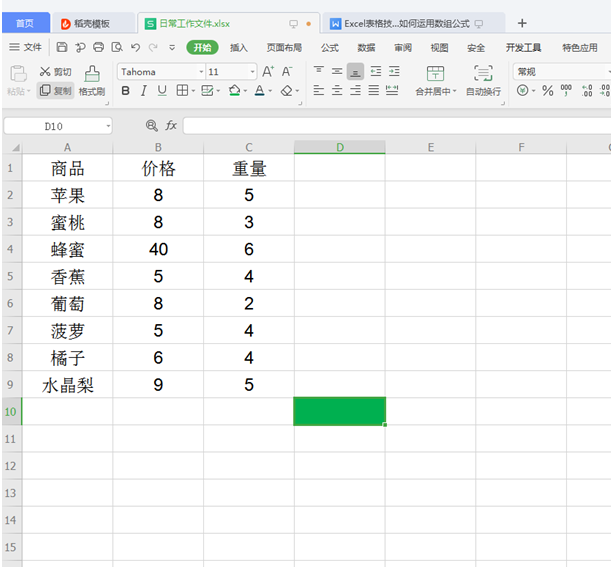Undo the last action

tap(135, 47)
